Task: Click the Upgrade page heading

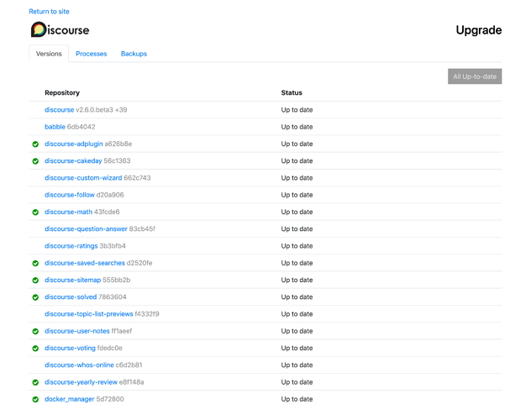Action: pos(479,30)
